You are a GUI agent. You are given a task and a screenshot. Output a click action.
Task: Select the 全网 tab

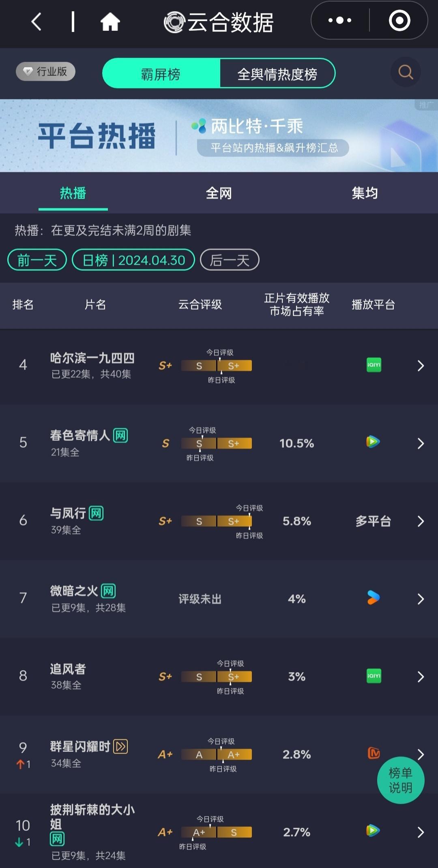coord(219,193)
